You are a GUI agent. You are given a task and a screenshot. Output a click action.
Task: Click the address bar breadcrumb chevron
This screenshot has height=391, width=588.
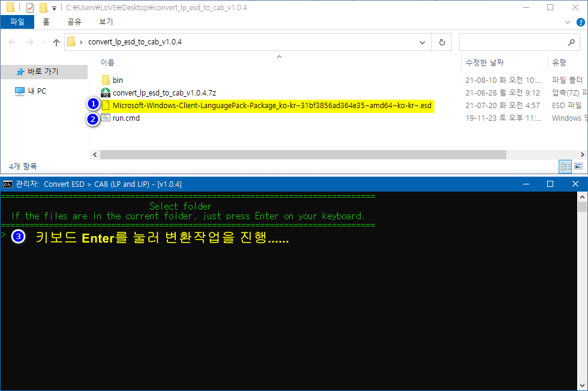coord(81,43)
